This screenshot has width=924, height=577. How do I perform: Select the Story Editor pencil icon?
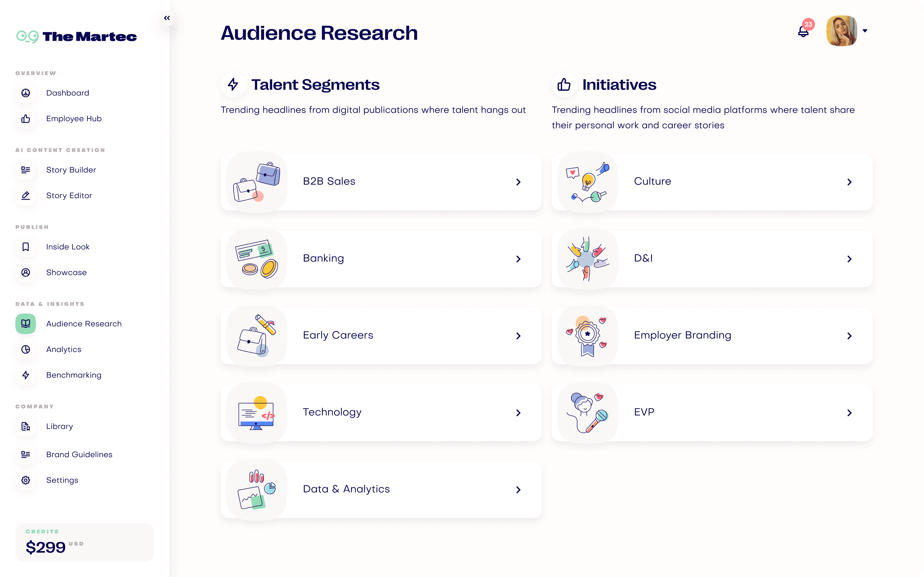point(25,196)
